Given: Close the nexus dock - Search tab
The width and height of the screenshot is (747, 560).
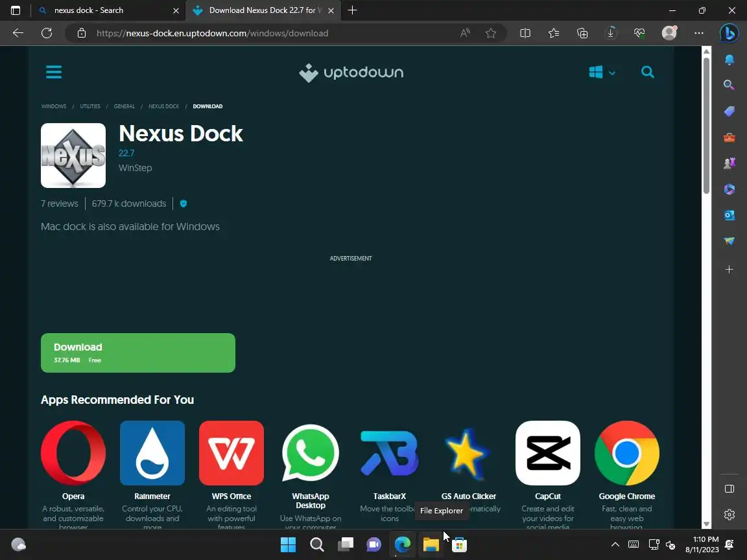Looking at the screenshot, I should point(176,10).
